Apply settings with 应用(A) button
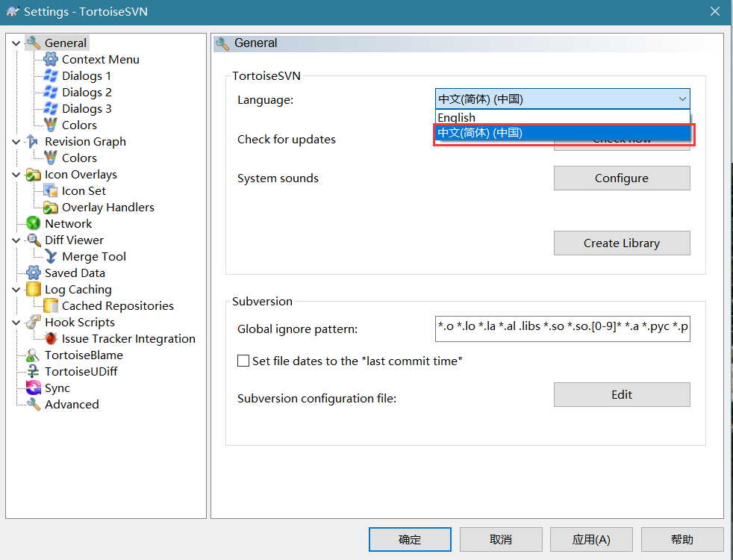 pyautogui.click(x=591, y=539)
